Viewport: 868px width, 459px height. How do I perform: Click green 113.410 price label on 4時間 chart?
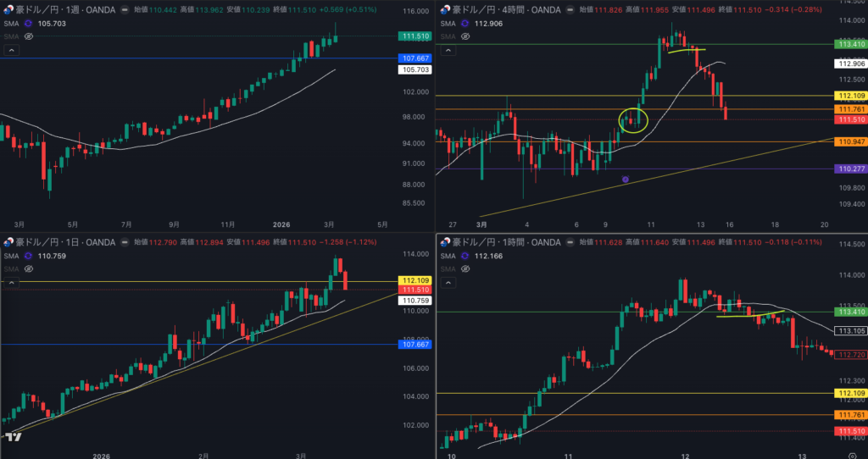[x=851, y=44]
